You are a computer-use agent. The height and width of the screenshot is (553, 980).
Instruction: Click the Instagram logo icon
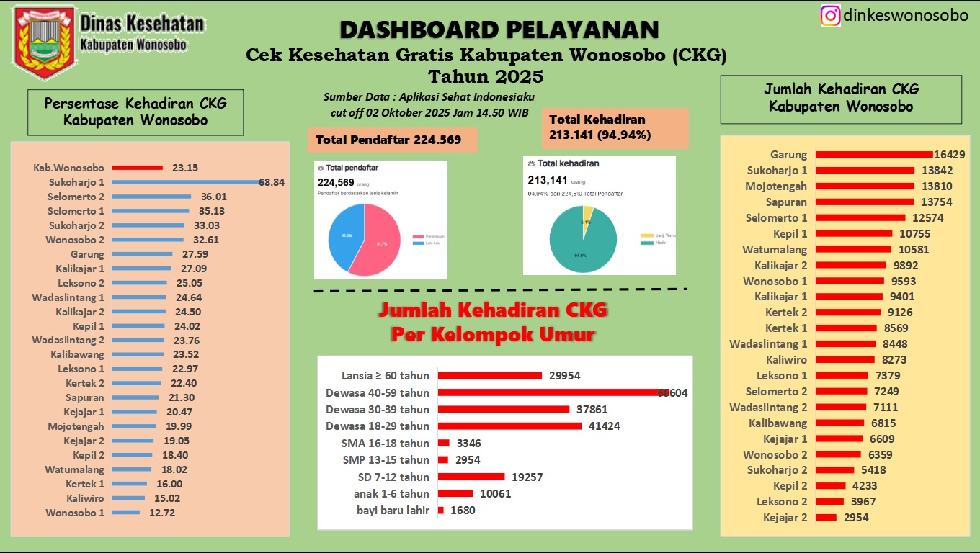[830, 15]
